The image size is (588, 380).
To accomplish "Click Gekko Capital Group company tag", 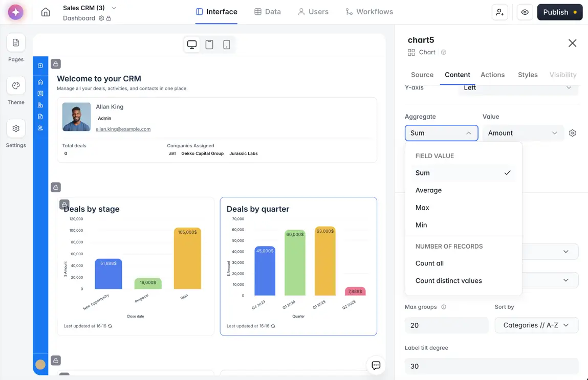I will pyautogui.click(x=202, y=153).
